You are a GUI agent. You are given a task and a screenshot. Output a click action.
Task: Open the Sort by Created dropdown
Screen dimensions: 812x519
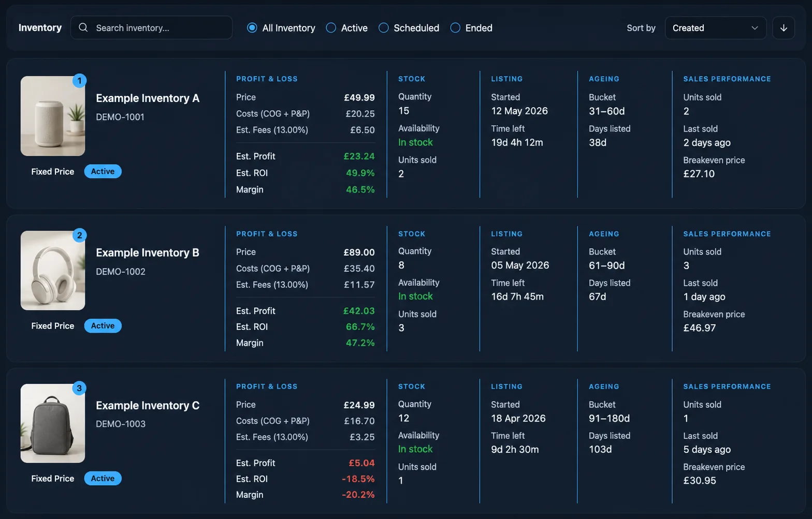[x=715, y=28]
